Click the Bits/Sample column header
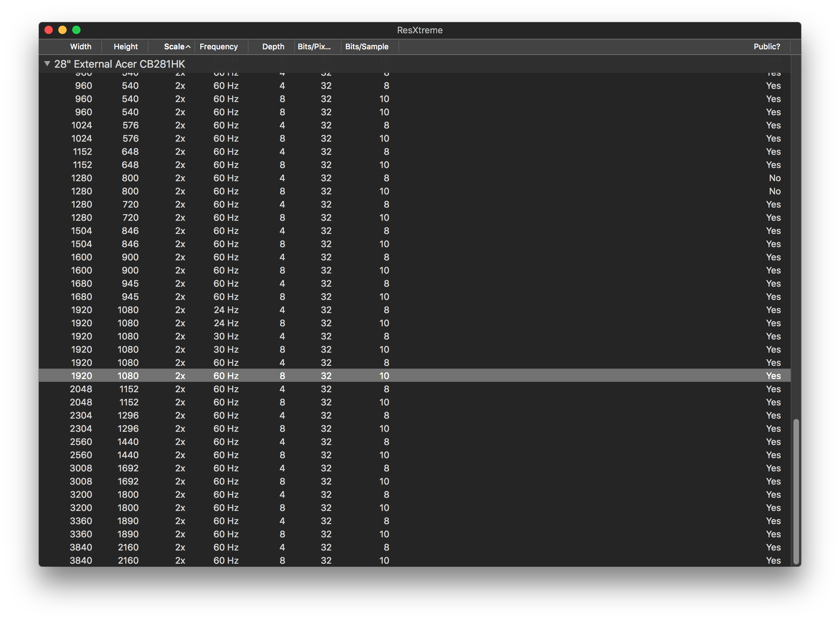 pyautogui.click(x=367, y=47)
